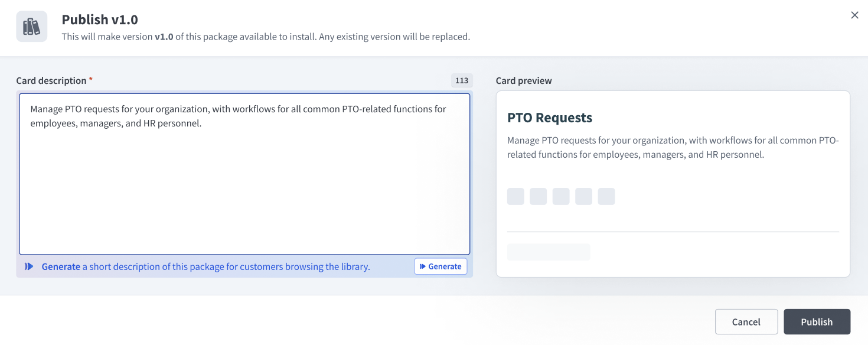
Task: Click the Card preview section label
Action: (x=524, y=80)
